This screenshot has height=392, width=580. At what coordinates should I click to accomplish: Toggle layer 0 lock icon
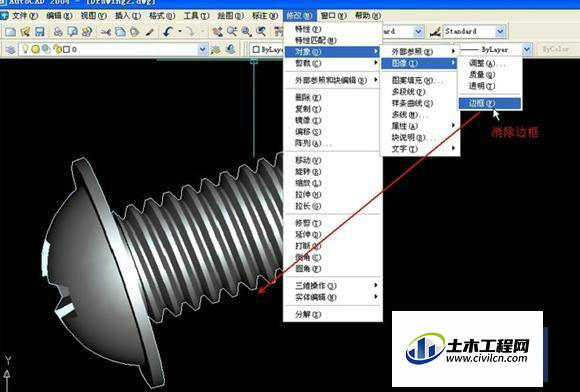point(57,49)
